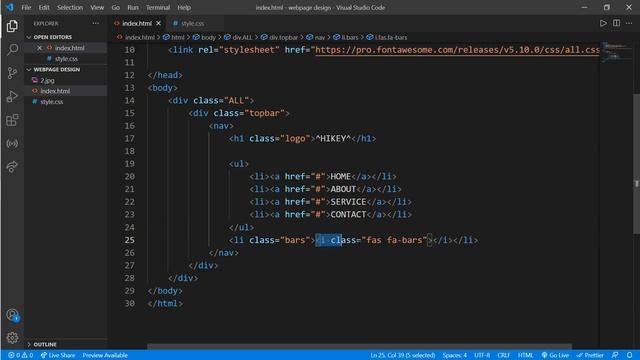This screenshot has height=360, width=640.
Task: Change language mode HTML
Action: click(x=525, y=355)
